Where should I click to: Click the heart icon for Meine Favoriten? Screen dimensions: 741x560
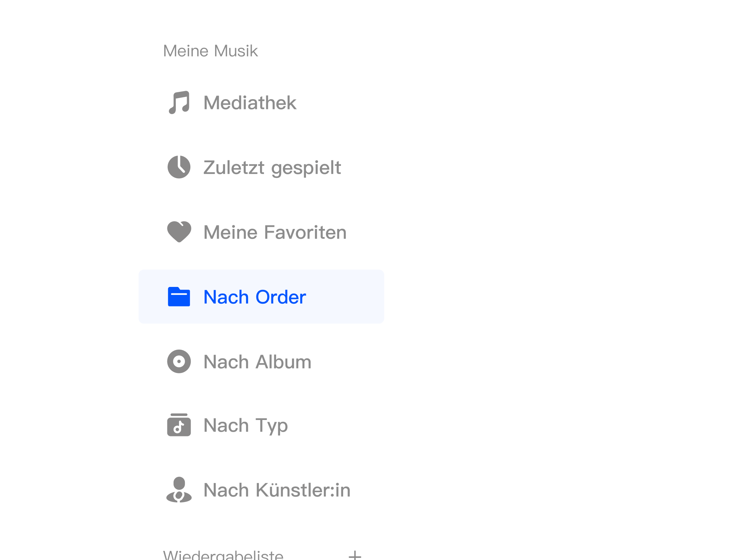coord(179,232)
